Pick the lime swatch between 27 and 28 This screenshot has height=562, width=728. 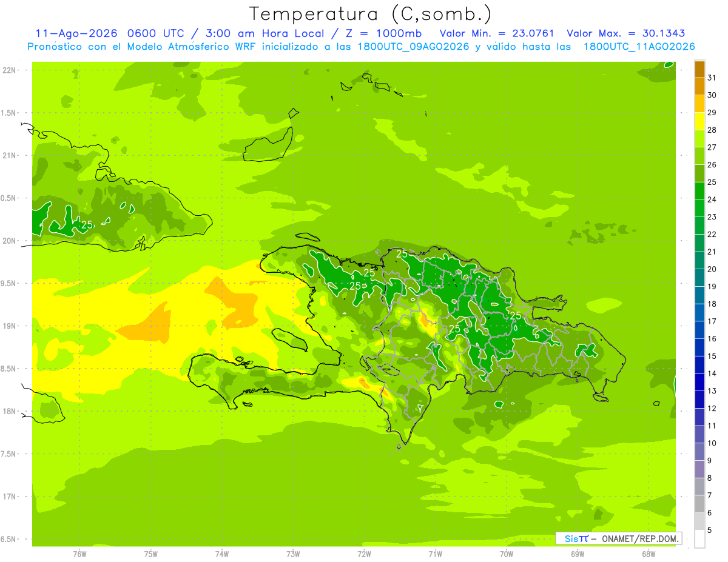[699, 139]
